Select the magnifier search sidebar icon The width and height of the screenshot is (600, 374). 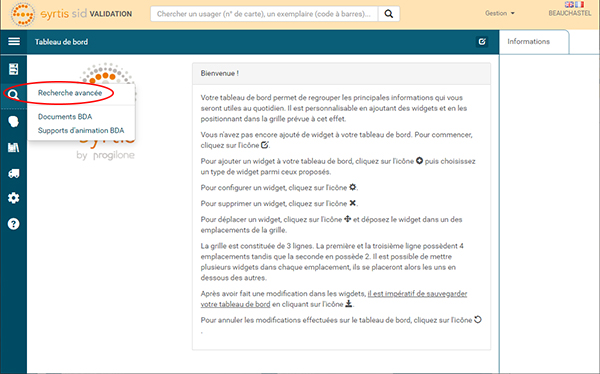click(x=13, y=95)
